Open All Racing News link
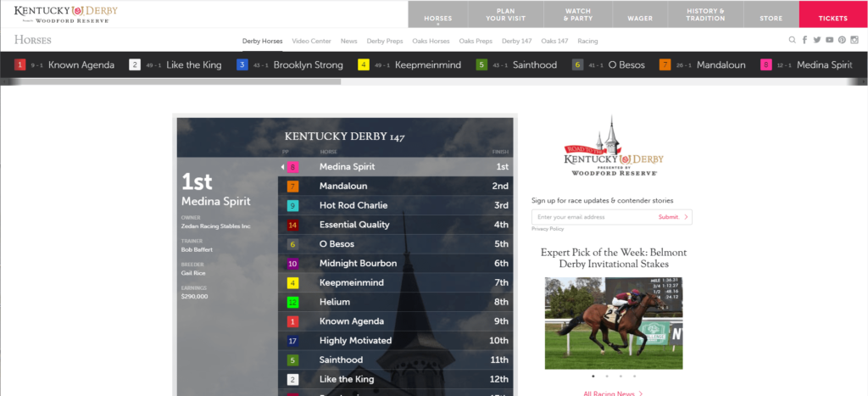 coord(613,393)
